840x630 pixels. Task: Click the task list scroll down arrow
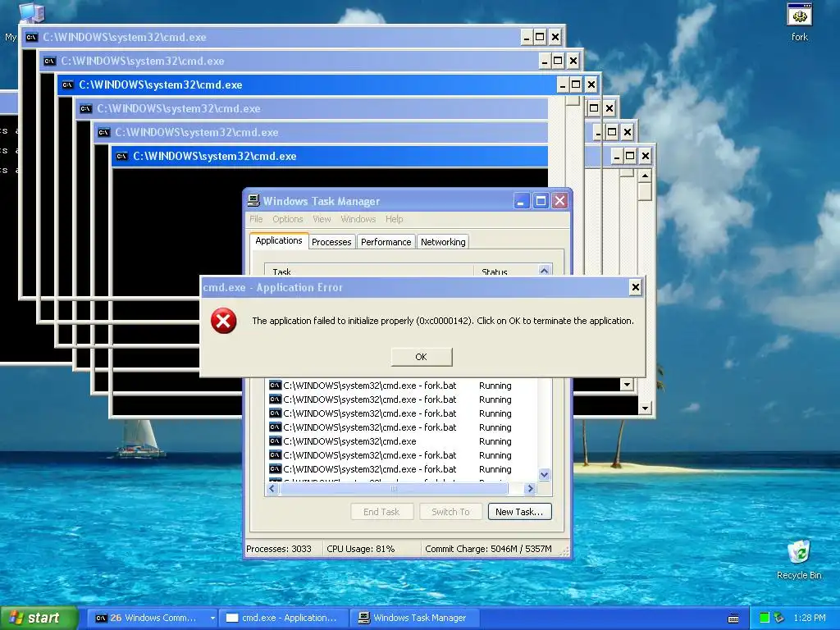(x=545, y=475)
